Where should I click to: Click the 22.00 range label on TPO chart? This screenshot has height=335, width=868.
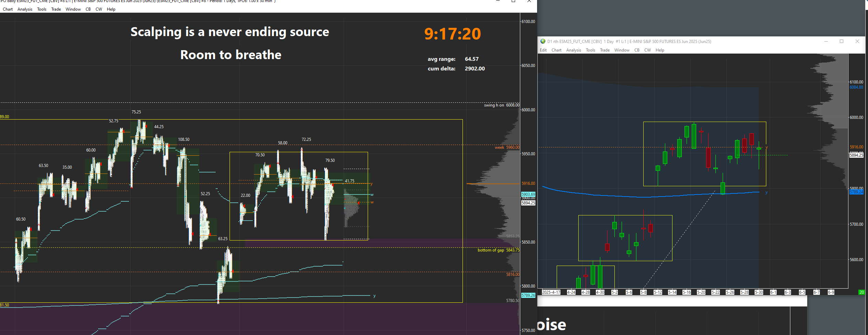(245, 196)
